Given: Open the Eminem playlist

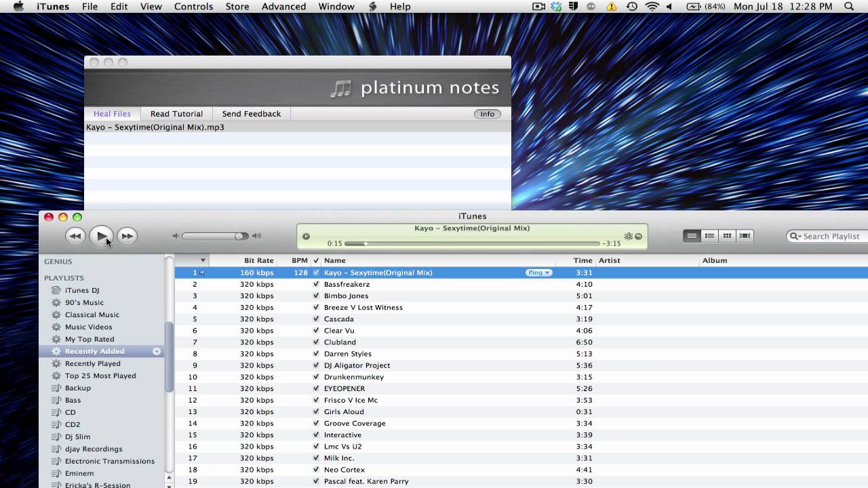Looking at the screenshot, I should pos(79,473).
